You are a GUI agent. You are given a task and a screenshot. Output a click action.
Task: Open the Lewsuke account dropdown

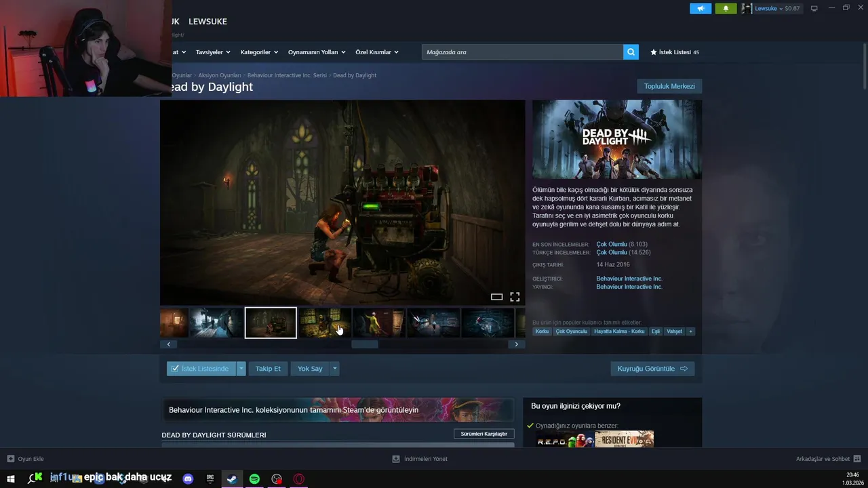click(770, 8)
